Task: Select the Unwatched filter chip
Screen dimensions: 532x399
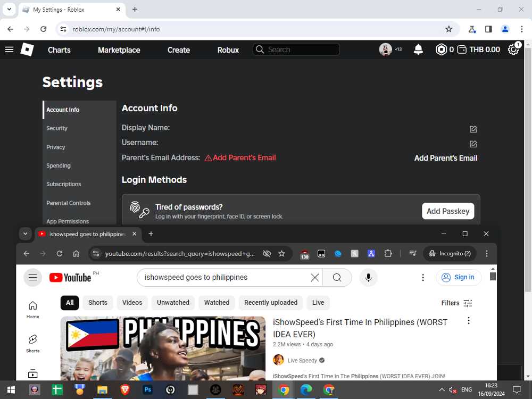Action: pyautogui.click(x=173, y=303)
